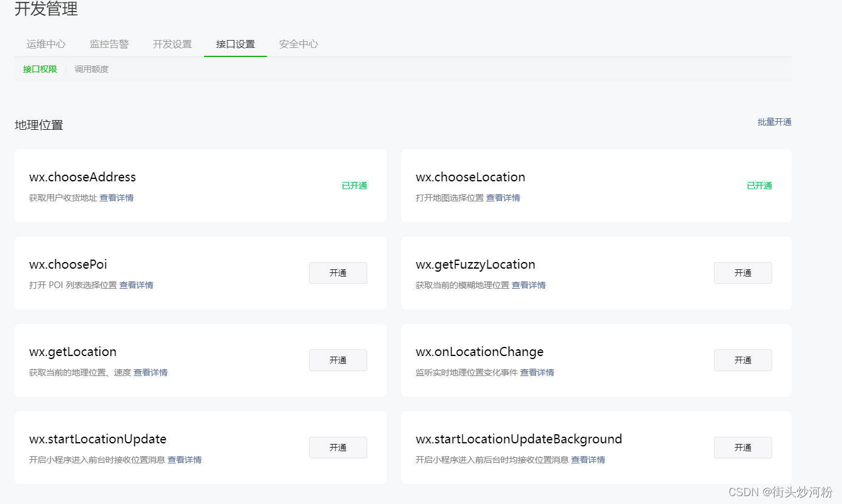Click 开通 for wx.onLocationChange
Image resolution: width=842 pixels, height=504 pixels.
point(742,360)
